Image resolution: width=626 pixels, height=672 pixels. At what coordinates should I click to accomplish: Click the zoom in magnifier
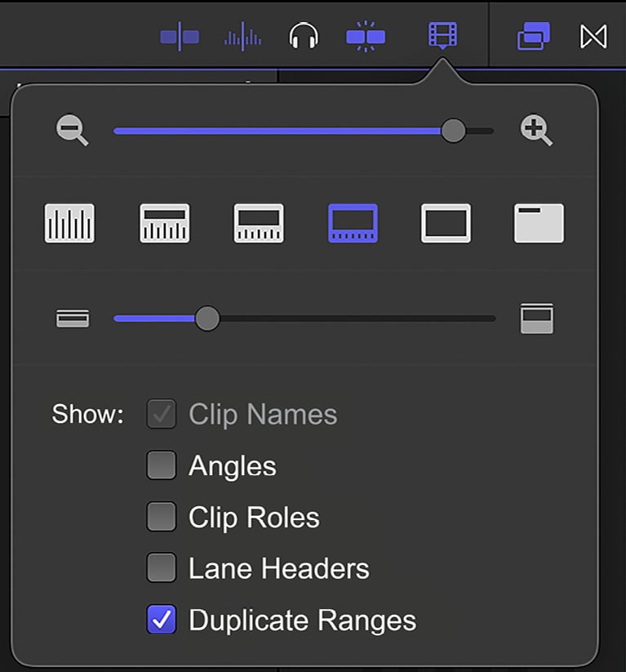click(536, 130)
